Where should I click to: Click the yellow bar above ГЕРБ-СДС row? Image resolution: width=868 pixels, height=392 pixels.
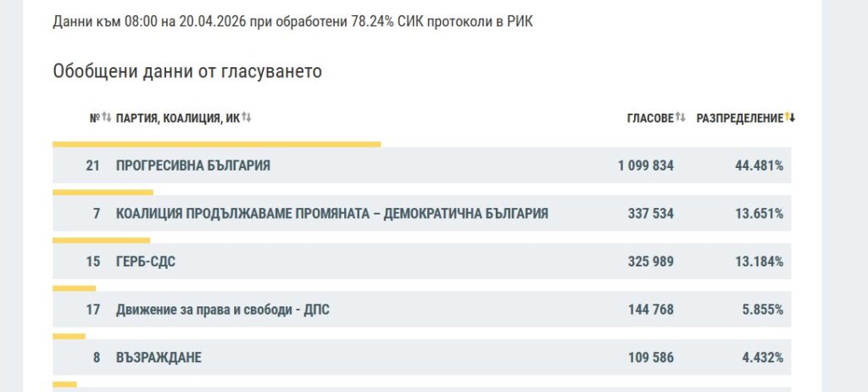tap(101, 240)
